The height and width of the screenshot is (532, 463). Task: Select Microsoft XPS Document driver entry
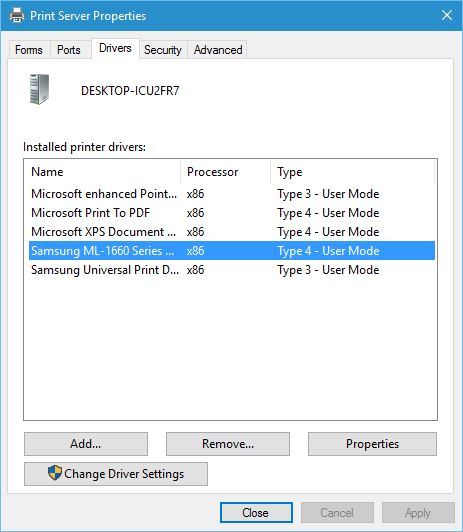click(x=232, y=232)
